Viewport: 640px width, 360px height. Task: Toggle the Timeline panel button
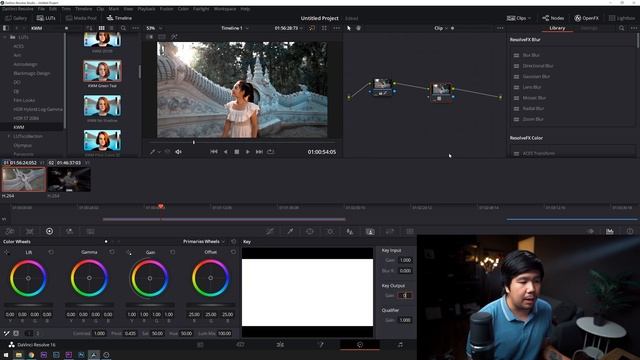coord(119,18)
